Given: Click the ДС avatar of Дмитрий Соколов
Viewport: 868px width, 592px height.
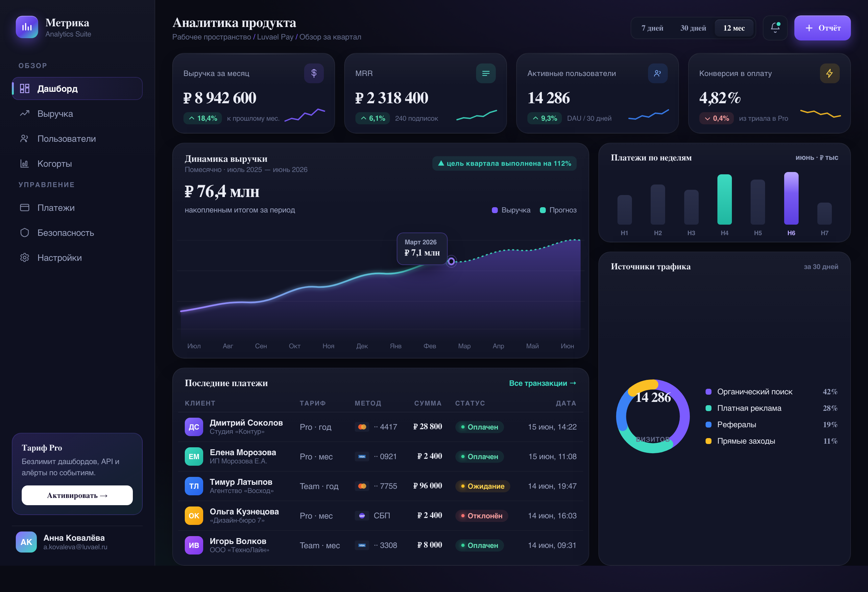Looking at the screenshot, I should pyautogui.click(x=194, y=427).
